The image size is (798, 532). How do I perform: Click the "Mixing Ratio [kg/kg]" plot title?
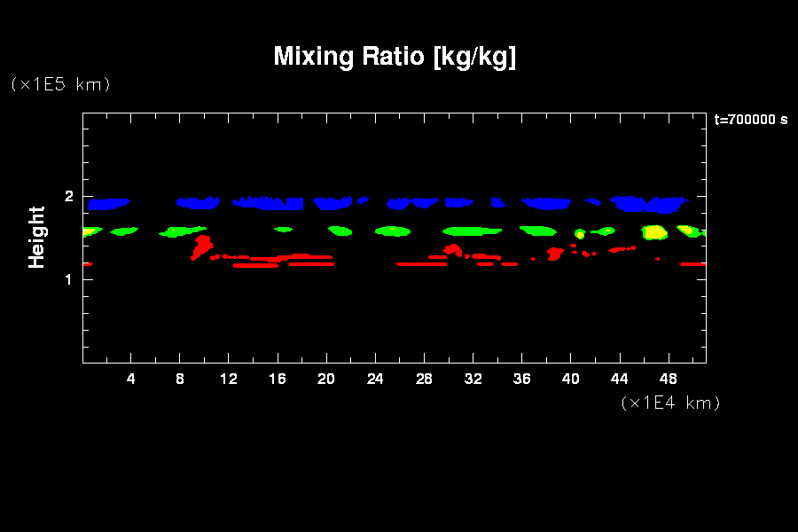[x=395, y=57]
